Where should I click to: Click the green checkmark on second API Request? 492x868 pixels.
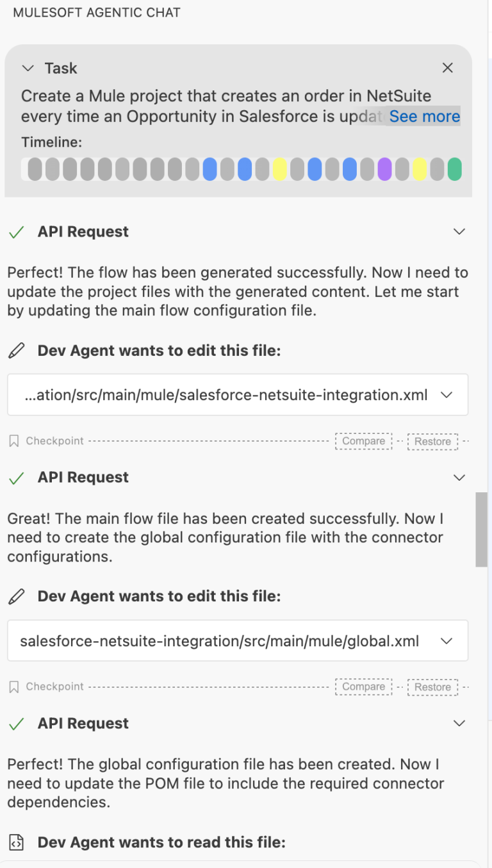[x=16, y=477]
